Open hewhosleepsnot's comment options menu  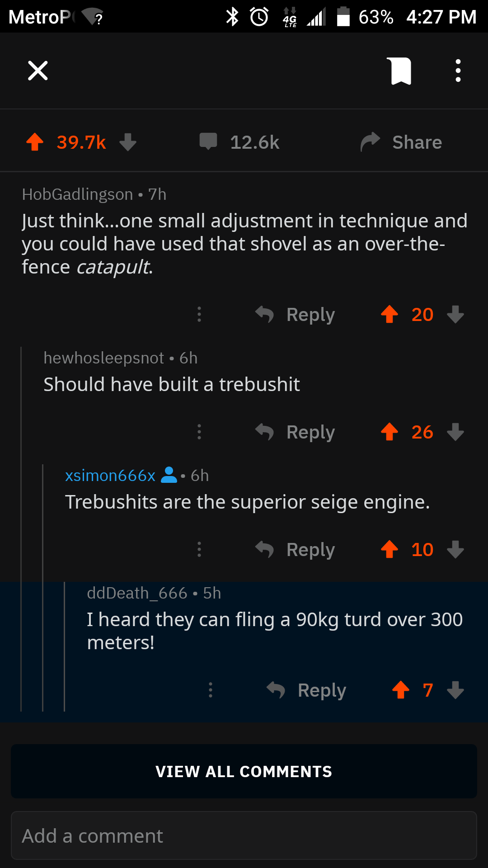click(199, 432)
